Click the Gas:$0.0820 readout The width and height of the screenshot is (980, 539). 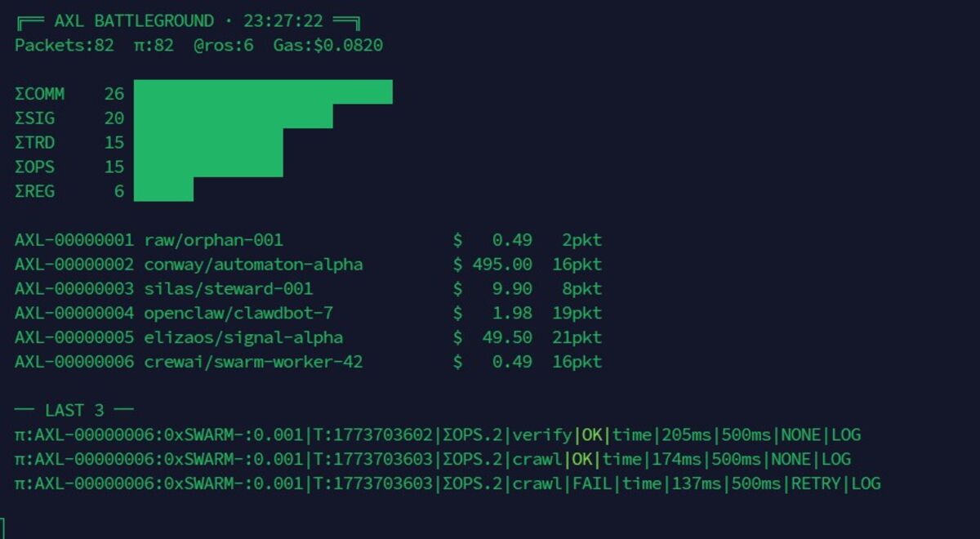[327, 46]
